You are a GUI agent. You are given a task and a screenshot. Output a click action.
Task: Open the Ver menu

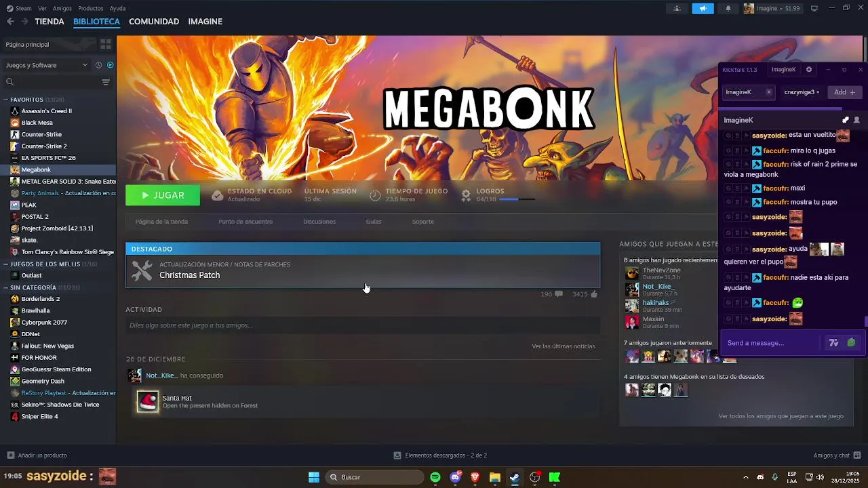point(42,8)
